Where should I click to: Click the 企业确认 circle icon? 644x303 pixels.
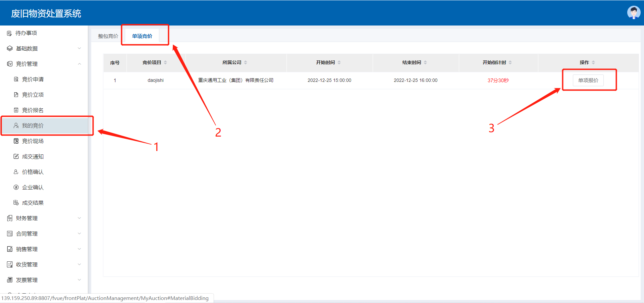point(16,188)
